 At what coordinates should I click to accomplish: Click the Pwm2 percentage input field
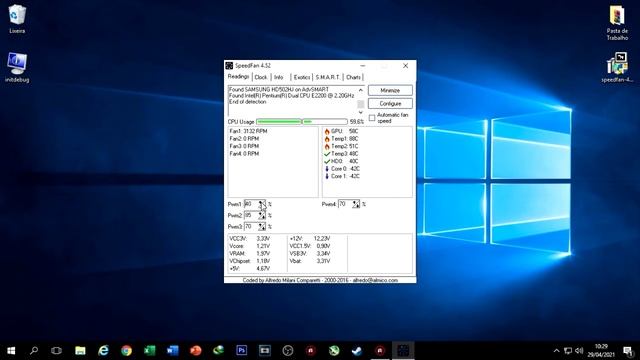pyautogui.click(x=251, y=215)
